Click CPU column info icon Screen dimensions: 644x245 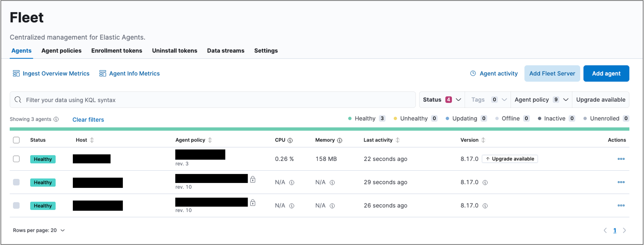point(290,140)
